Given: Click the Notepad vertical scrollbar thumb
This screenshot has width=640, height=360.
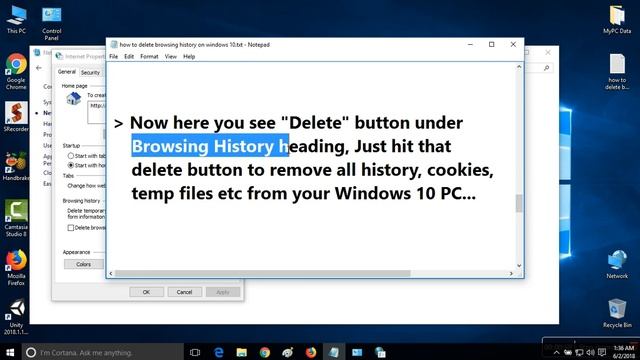Looking at the screenshot, I should pos(519,203).
